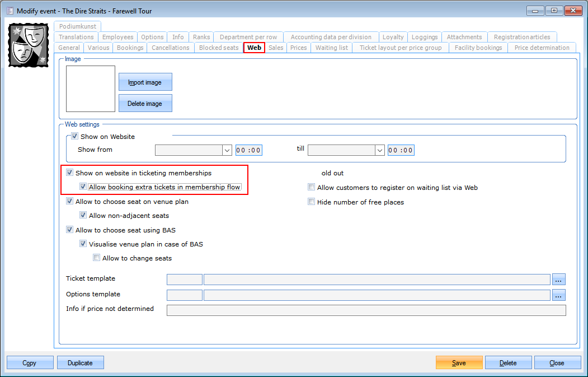Click the Show from time field
Screen dimensions: 588x377
tap(248, 150)
